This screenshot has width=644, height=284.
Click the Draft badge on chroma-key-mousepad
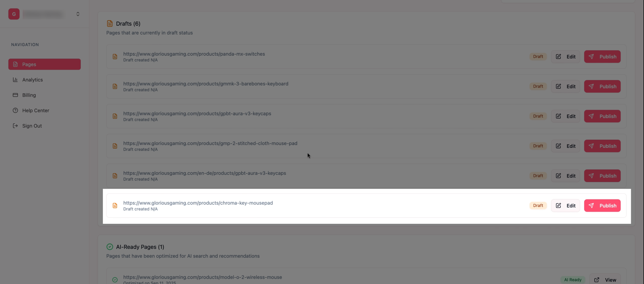pyautogui.click(x=538, y=206)
